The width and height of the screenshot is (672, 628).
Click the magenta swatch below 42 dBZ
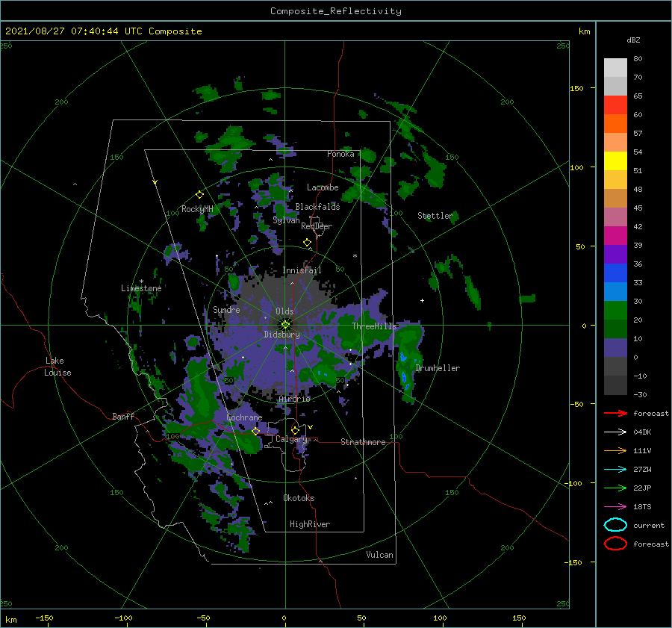(x=615, y=236)
